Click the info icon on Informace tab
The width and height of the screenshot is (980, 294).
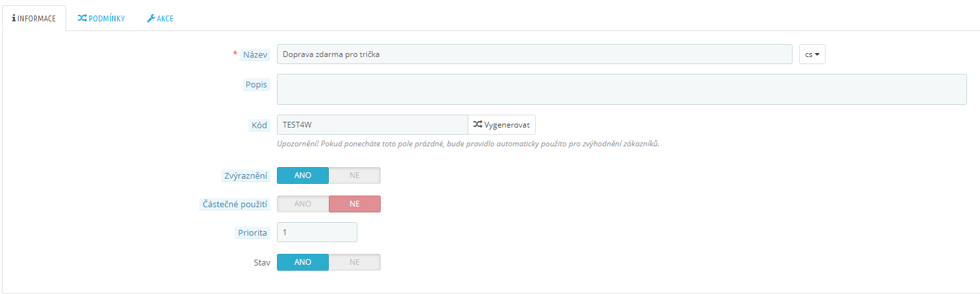click(14, 19)
